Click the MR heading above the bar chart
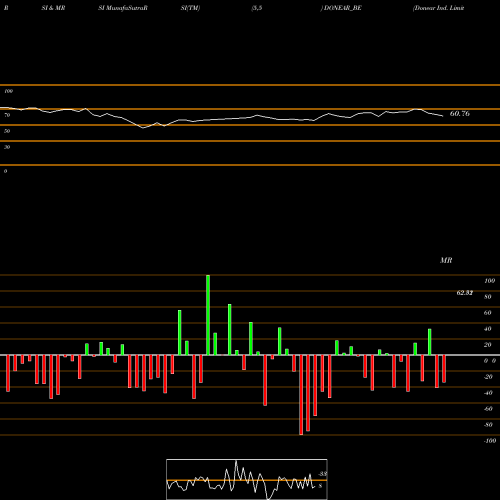 click(446, 260)
